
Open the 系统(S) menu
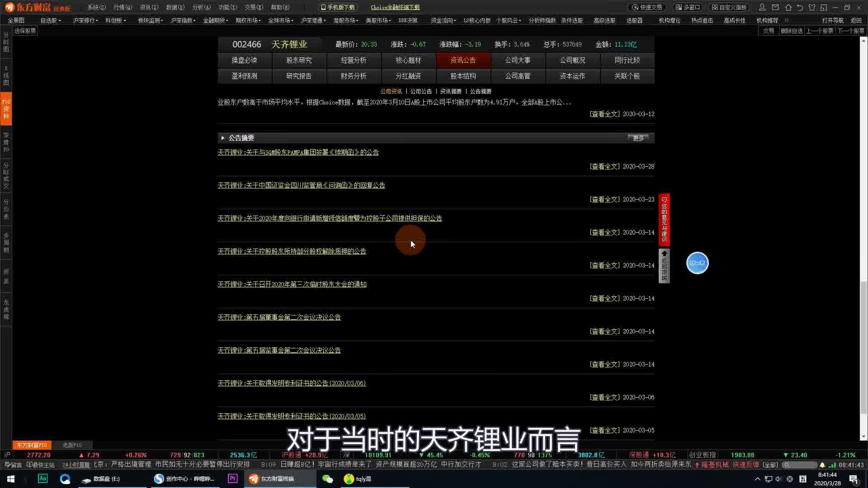(x=97, y=7)
